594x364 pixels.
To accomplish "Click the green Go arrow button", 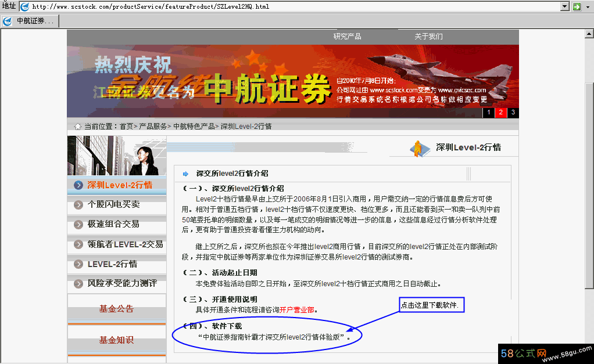I will [x=577, y=6].
